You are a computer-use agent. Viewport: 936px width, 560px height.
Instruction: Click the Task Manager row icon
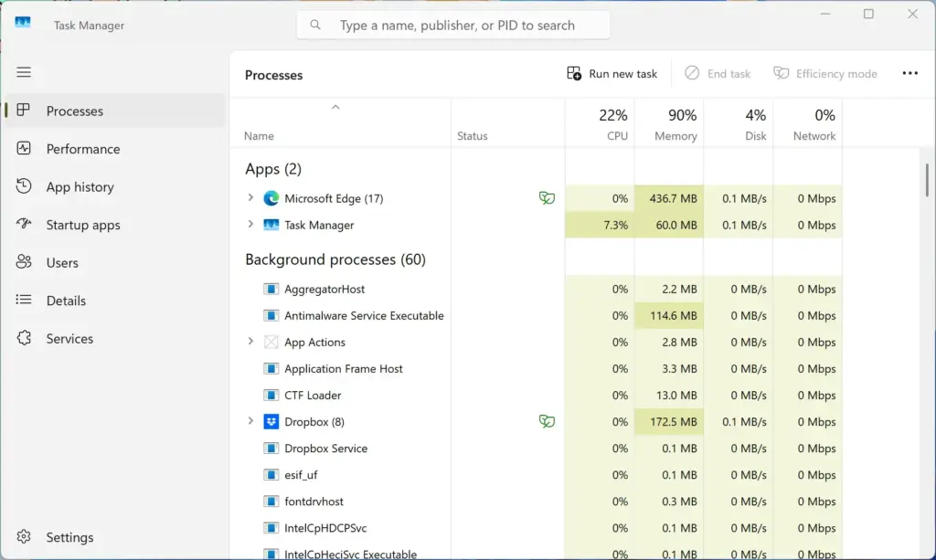point(271,225)
